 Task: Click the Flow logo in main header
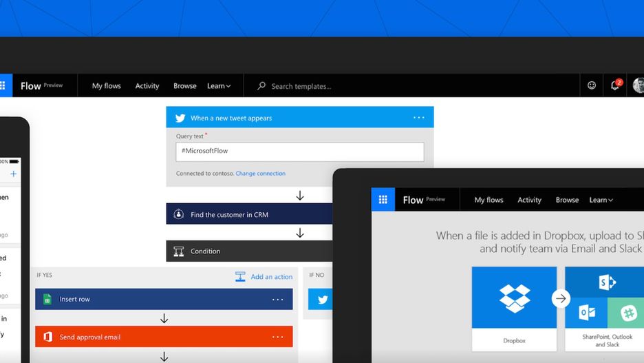[31, 86]
